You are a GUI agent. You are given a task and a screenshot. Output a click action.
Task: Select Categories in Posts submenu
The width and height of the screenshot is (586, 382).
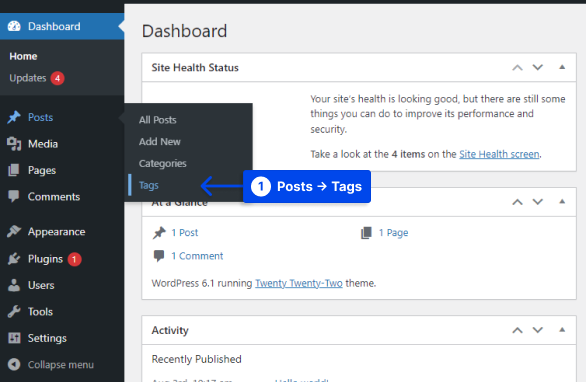coord(163,164)
